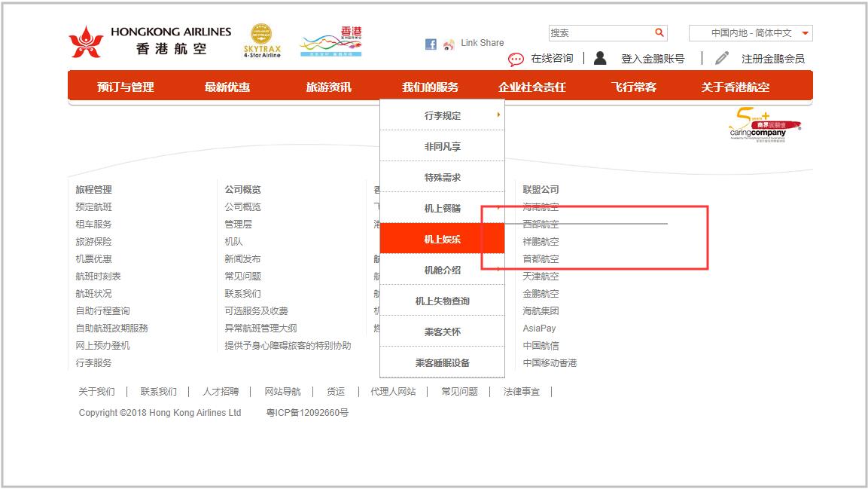Screen dimensions: 868x489
Task: Click 异常航班管理大纲 footer link
Action: pos(260,328)
